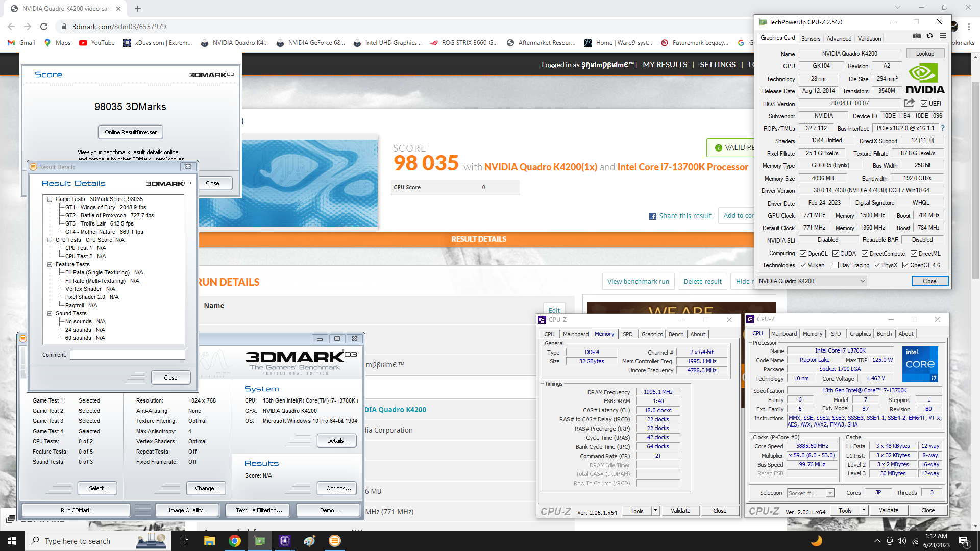980x551 pixels.
Task: Switch to Chrome on the taskbar
Action: [235, 541]
